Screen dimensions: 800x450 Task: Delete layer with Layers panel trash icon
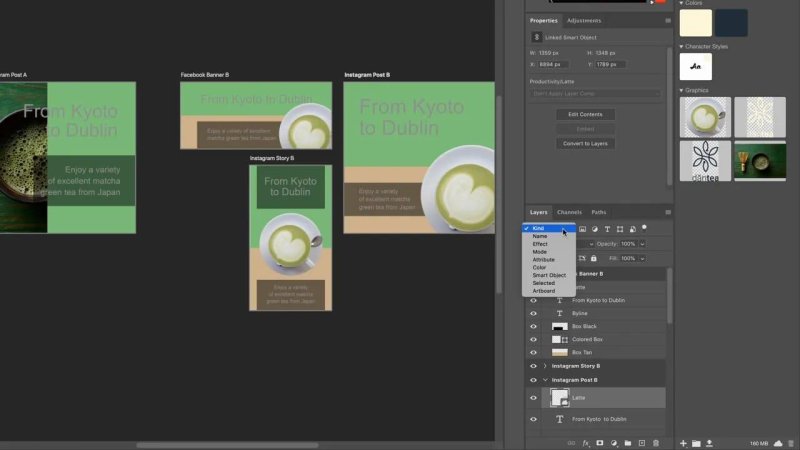(656, 443)
